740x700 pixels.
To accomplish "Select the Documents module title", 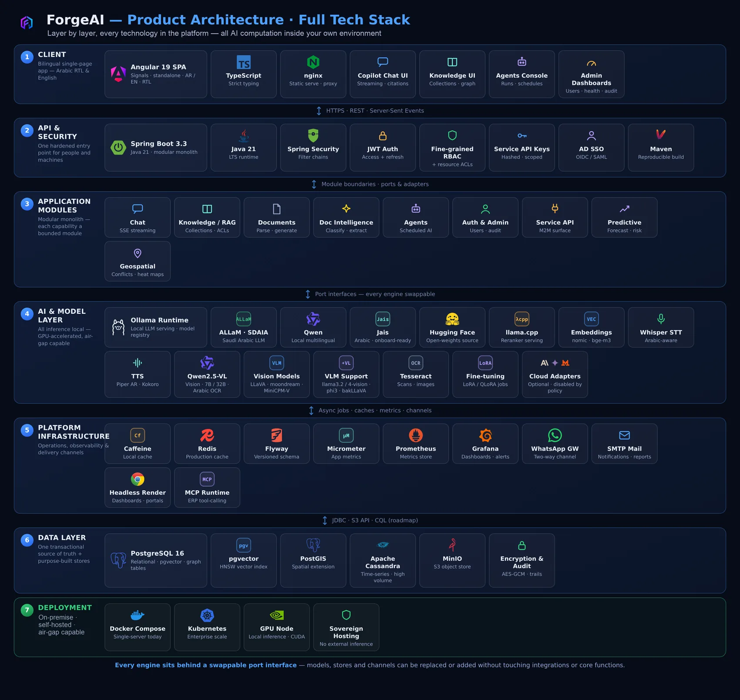I will pos(277,222).
